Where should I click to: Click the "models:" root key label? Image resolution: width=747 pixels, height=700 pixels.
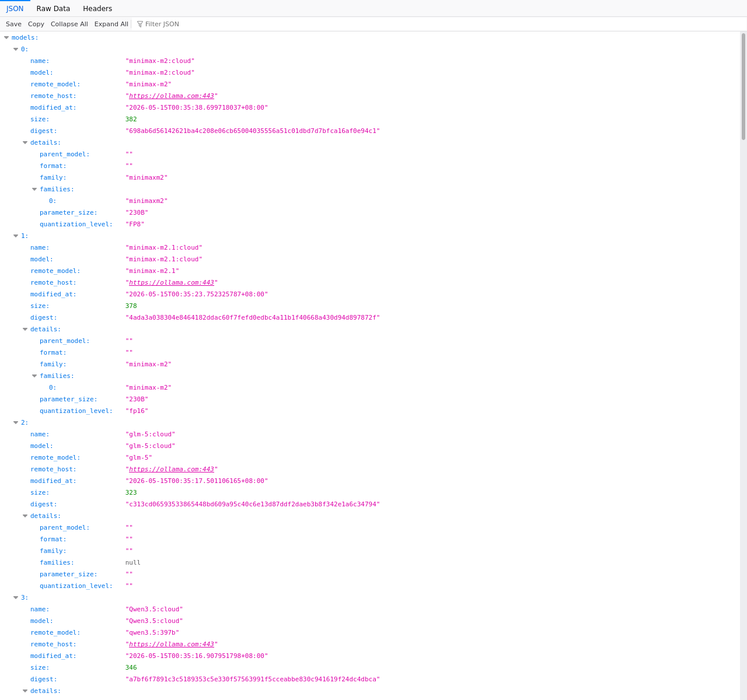(25, 37)
